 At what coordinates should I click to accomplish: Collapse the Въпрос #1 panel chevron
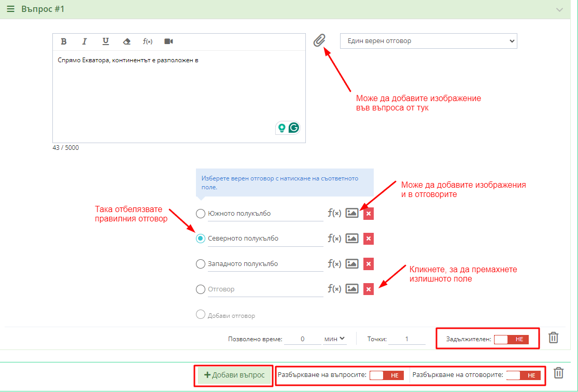pyautogui.click(x=559, y=10)
